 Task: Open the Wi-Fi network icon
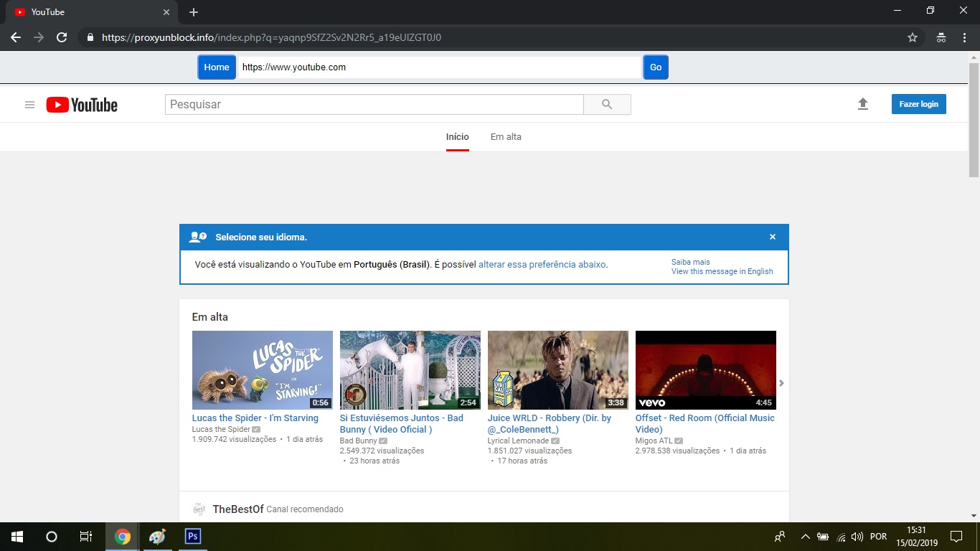coord(841,537)
